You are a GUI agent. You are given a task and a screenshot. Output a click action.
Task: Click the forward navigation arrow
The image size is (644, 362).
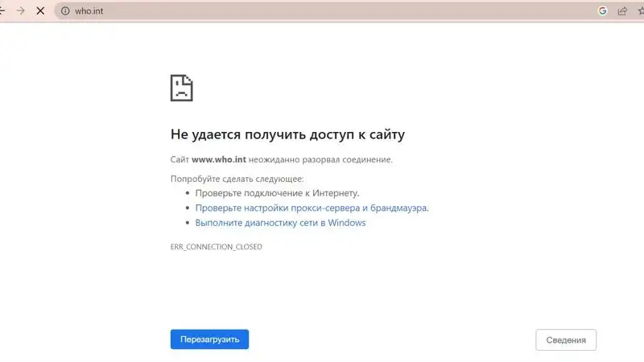[x=20, y=11]
